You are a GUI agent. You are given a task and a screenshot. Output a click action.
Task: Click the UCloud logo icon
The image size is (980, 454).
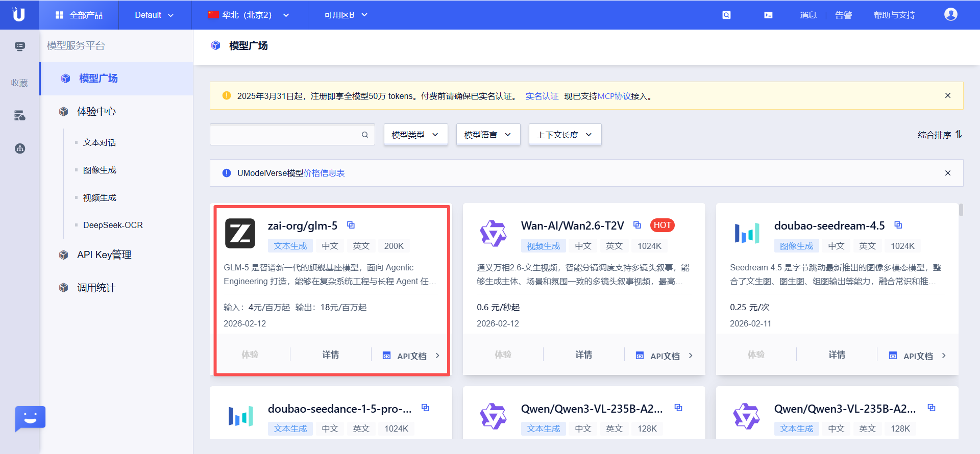pos(19,14)
